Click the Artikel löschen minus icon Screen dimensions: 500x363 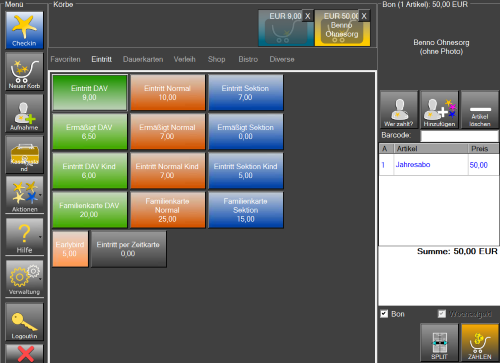(x=480, y=110)
